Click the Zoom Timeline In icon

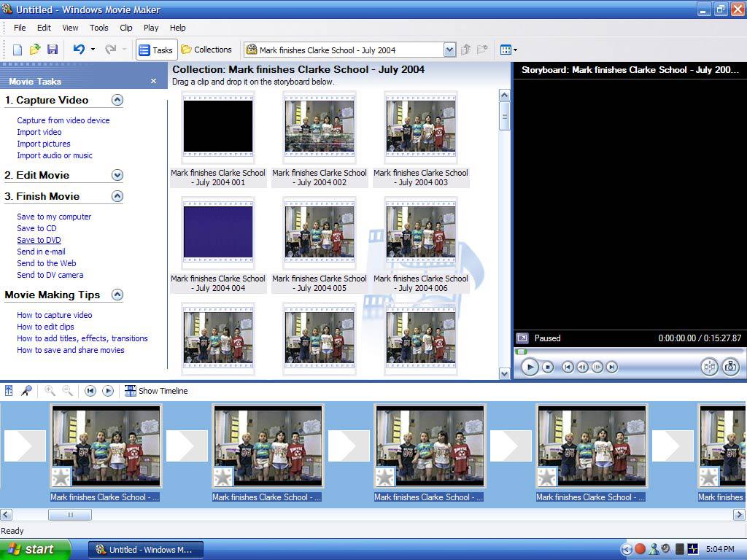click(50, 391)
